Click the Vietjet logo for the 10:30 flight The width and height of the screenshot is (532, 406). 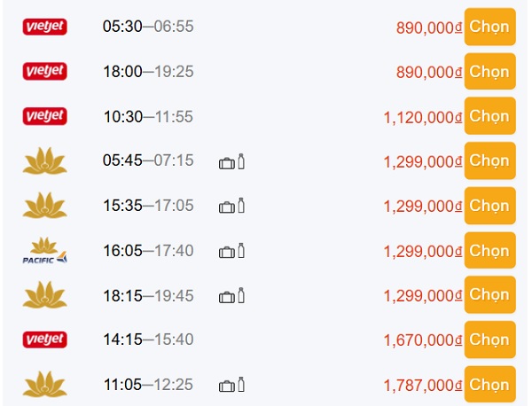pyautogui.click(x=44, y=116)
